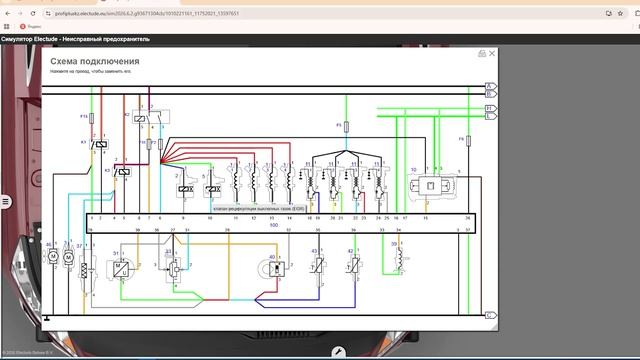This screenshot has height=360, width=640.
Task: Select coil component 39
Action: [401, 259]
